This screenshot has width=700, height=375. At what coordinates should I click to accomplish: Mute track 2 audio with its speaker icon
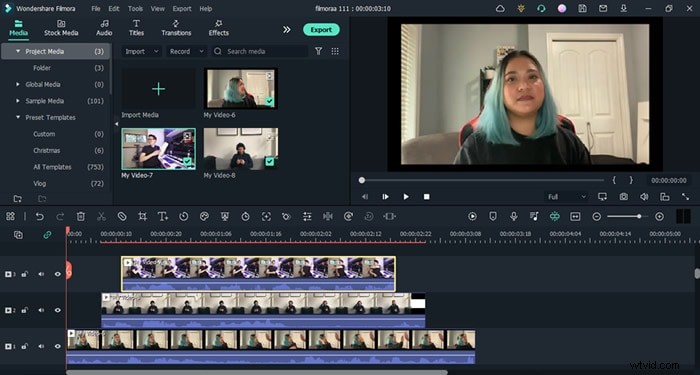pyautogui.click(x=41, y=310)
